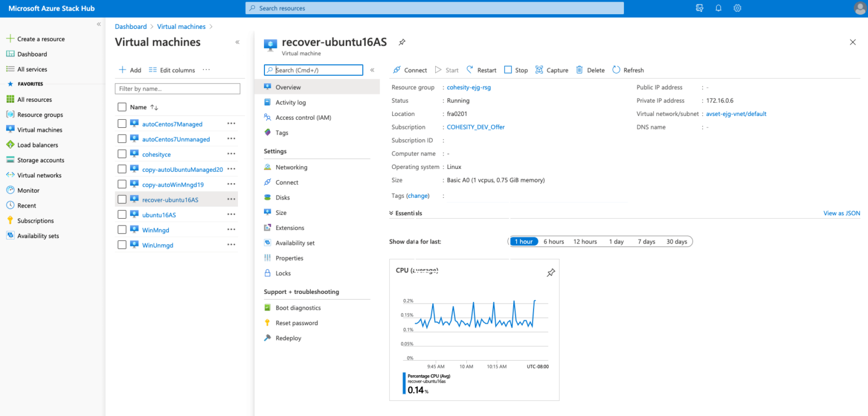Select the checkbox next to recover-ubuntu16AS

tap(122, 199)
